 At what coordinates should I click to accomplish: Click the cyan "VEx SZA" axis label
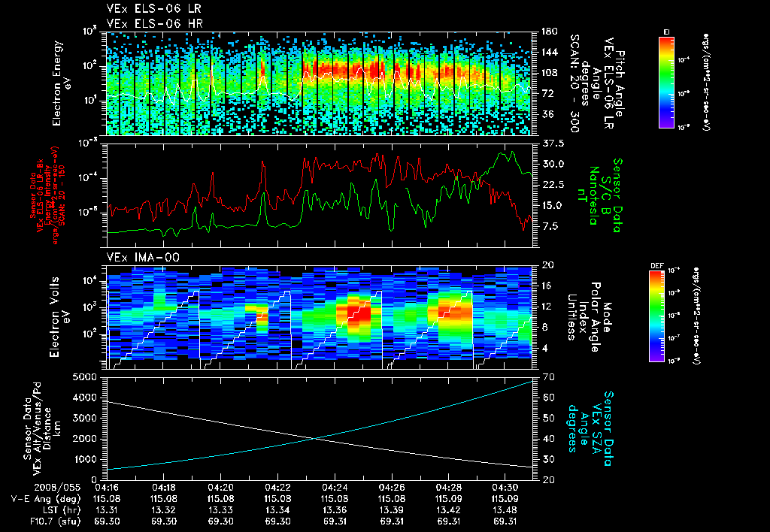(597, 428)
